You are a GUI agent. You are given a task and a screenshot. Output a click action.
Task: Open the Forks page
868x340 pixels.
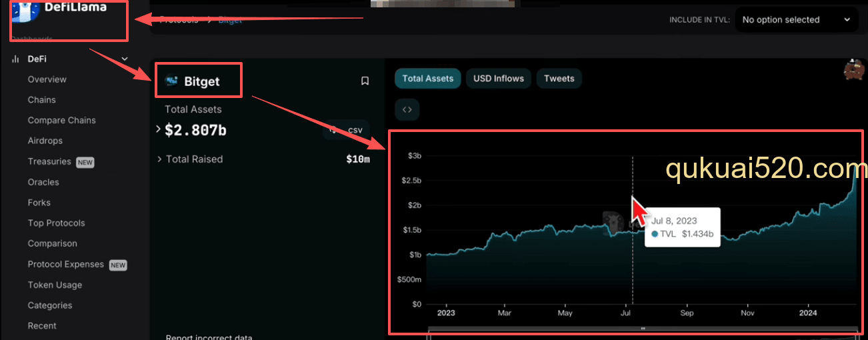click(x=39, y=203)
